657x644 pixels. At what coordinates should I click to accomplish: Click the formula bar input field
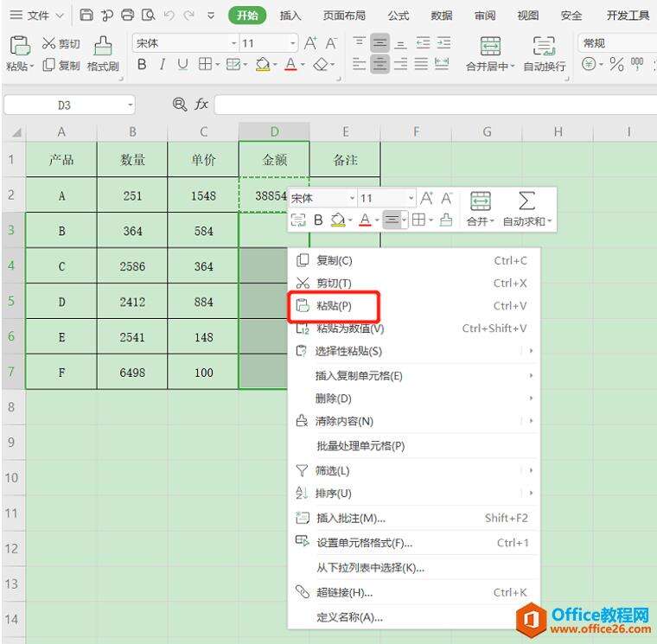point(432,105)
